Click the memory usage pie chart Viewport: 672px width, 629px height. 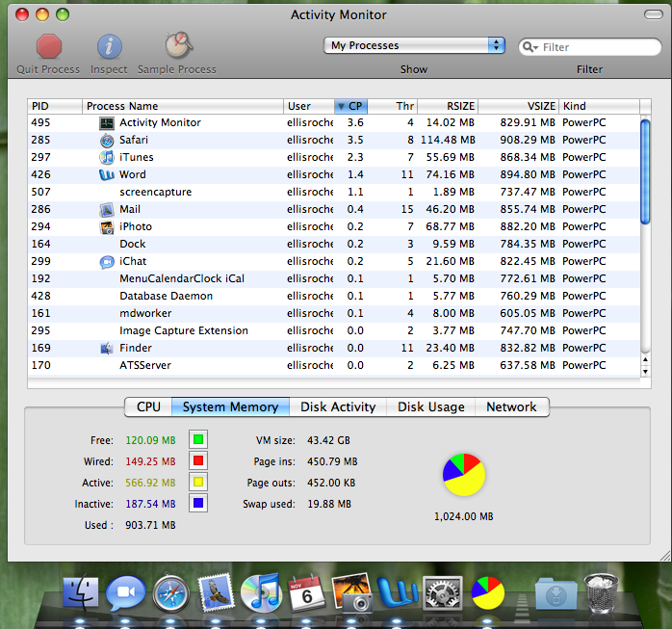click(464, 475)
